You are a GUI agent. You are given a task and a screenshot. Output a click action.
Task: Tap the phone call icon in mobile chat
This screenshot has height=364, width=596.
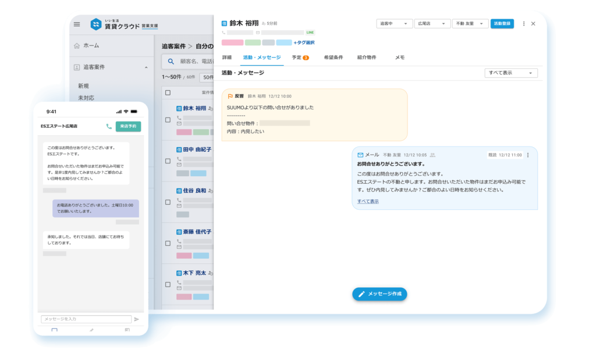pyautogui.click(x=109, y=126)
